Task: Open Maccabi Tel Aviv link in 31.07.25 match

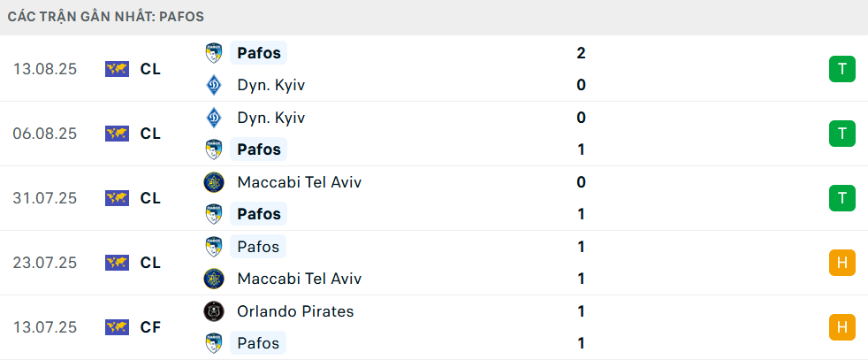Action: click(299, 182)
